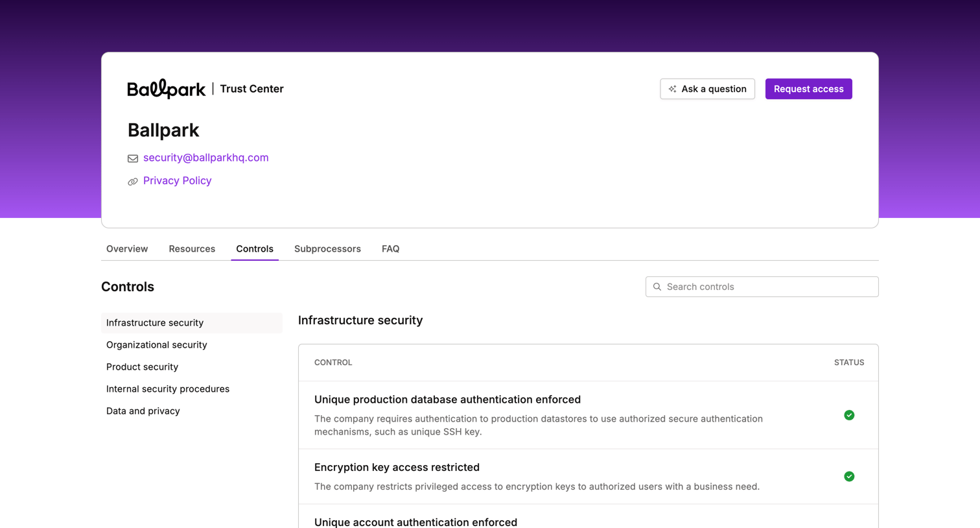Click the magnifier icon in Search controls
Screen dimensions: 980x528
657,287
